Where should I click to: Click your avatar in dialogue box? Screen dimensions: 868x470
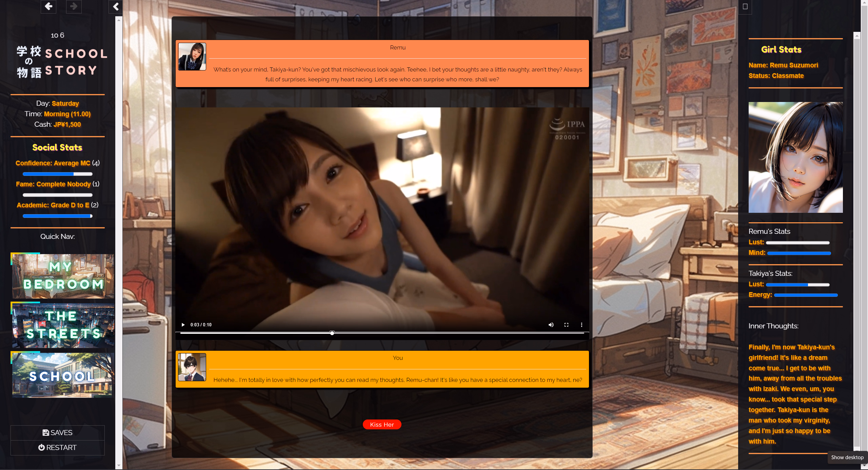[192, 367]
